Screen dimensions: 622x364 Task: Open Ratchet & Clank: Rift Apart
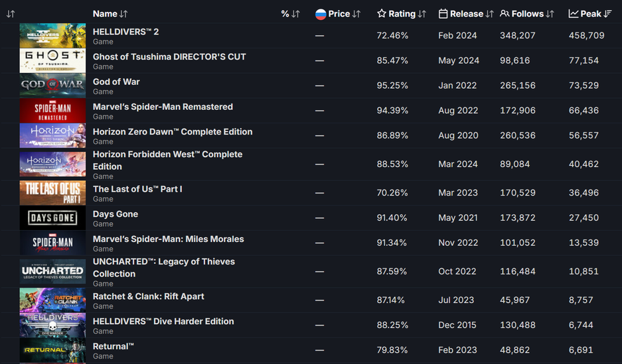(x=148, y=296)
